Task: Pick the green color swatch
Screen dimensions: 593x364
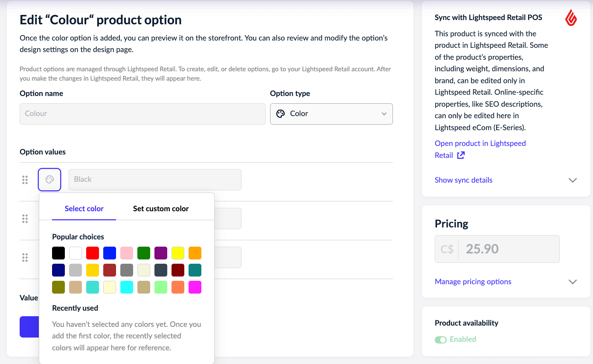Action: 144,253
